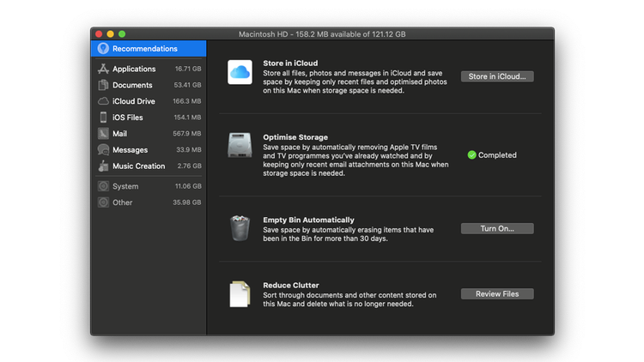
Task: Open the Documents category
Action: [149, 85]
